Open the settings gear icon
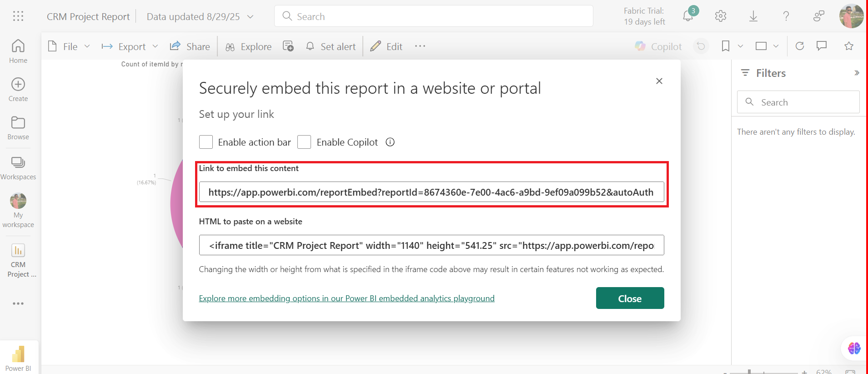 (721, 16)
